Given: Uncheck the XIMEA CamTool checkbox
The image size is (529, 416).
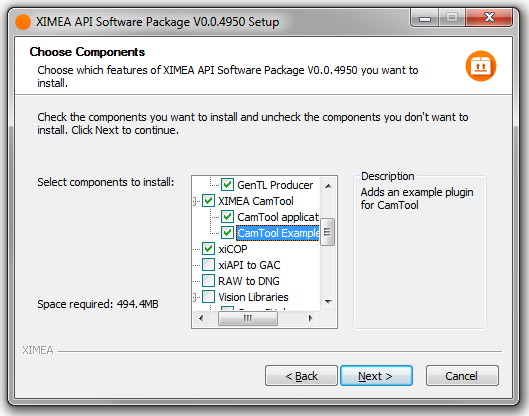Looking at the screenshot, I should 208,201.
